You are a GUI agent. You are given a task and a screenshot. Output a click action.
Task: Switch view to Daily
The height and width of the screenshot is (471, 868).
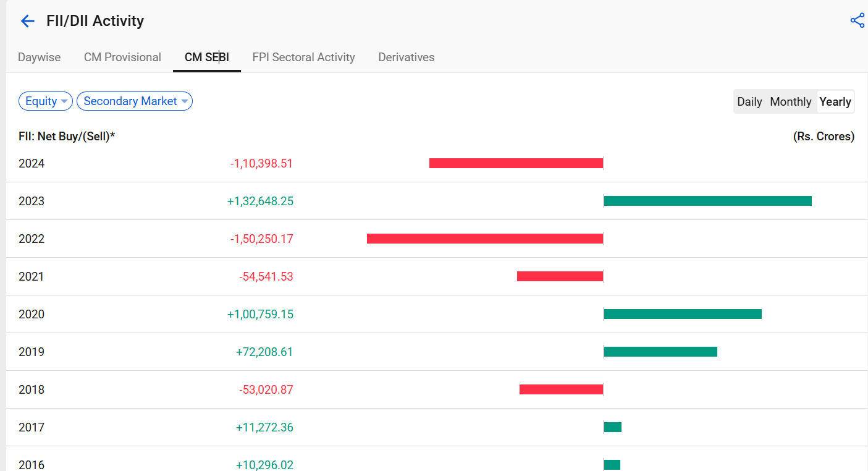click(x=749, y=102)
